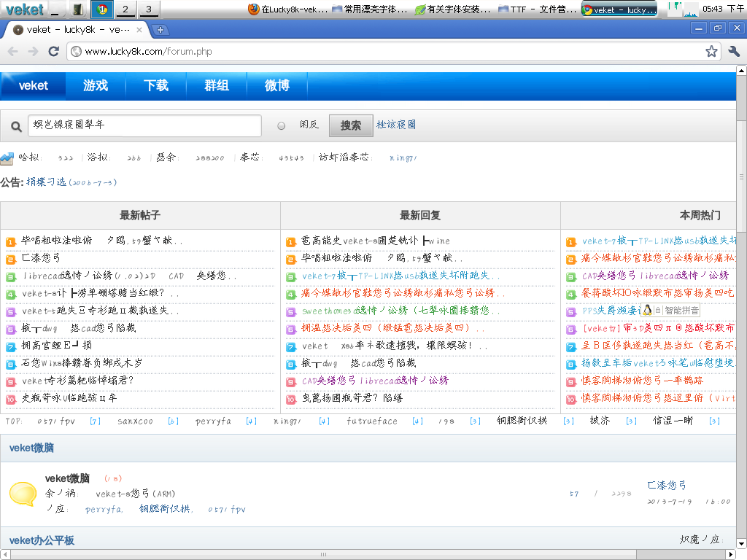Select the 最新帖子 column header

click(x=139, y=215)
